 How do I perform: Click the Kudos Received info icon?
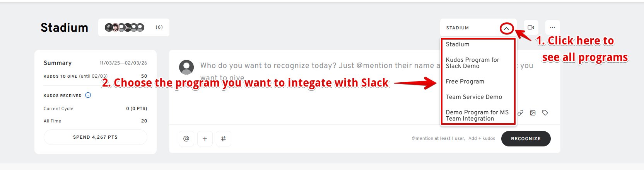(88, 95)
